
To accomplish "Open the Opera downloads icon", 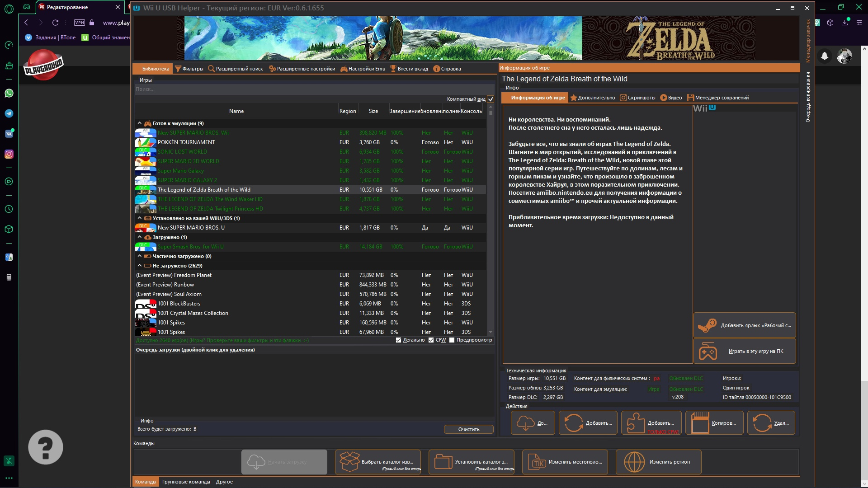I will (x=844, y=23).
